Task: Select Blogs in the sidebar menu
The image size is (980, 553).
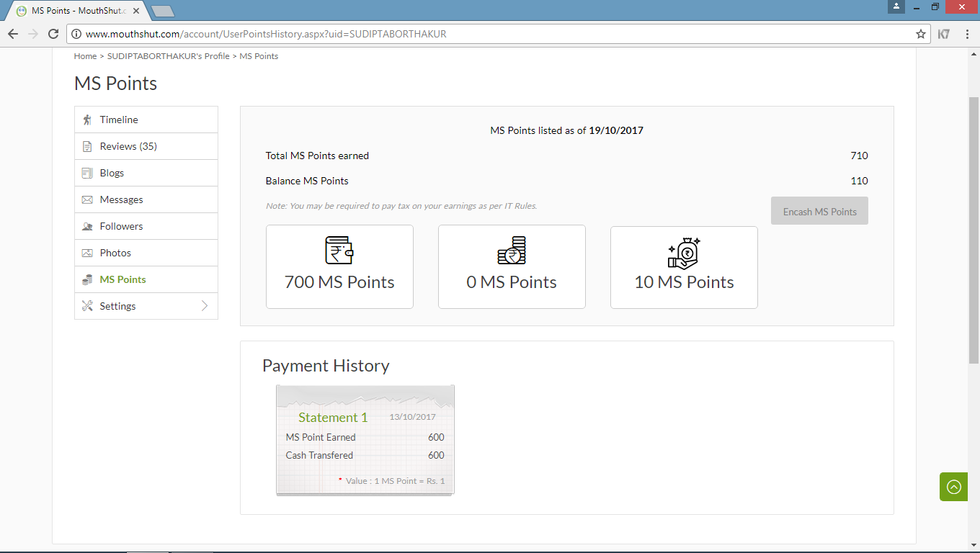Action: [146, 173]
